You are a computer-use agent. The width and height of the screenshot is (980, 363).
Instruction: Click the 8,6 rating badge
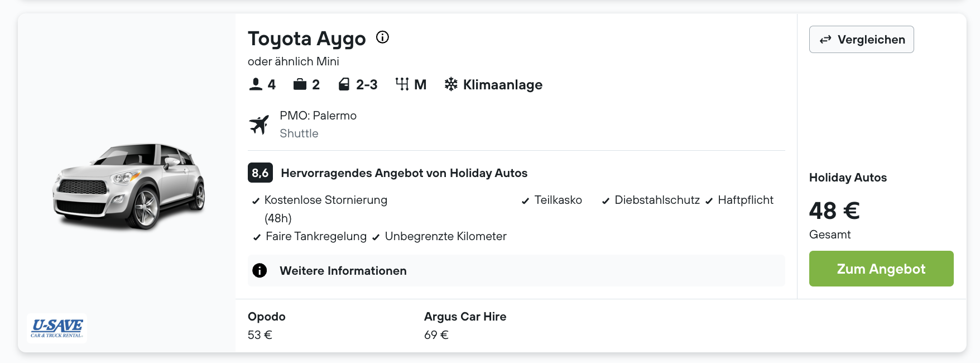pyautogui.click(x=260, y=173)
